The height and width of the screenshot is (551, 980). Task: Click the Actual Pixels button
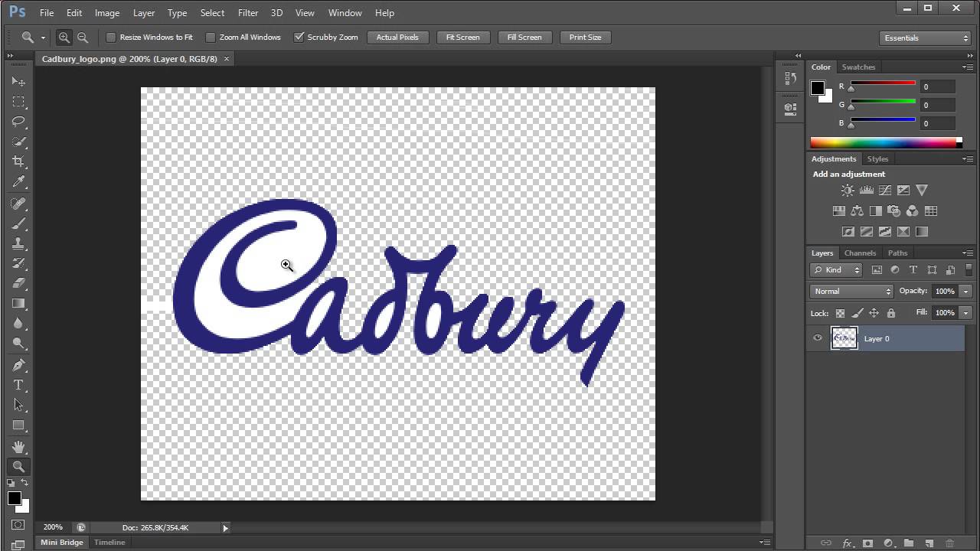[397, 37]
